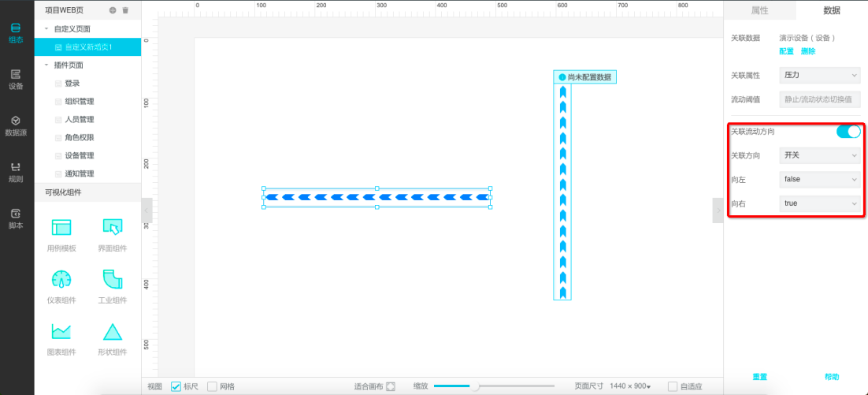868x395 pixels.
Task: Select the horizontal flow pipe on canvas
Action: [x=377, y=197]
